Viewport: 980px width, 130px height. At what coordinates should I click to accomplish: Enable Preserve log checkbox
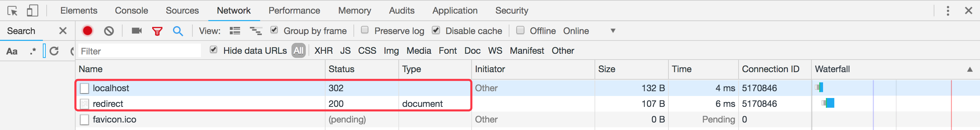pyautogui.click(x=364, y=30)
